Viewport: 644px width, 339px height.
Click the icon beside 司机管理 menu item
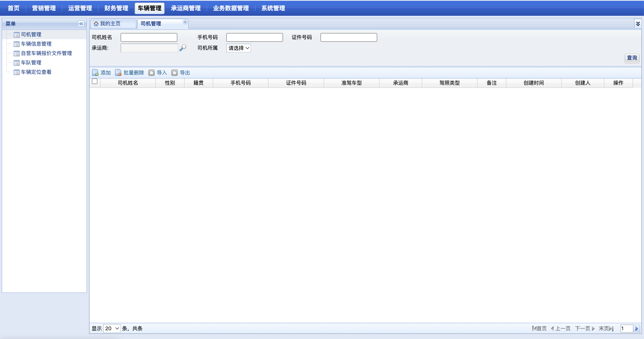point(16,35)
